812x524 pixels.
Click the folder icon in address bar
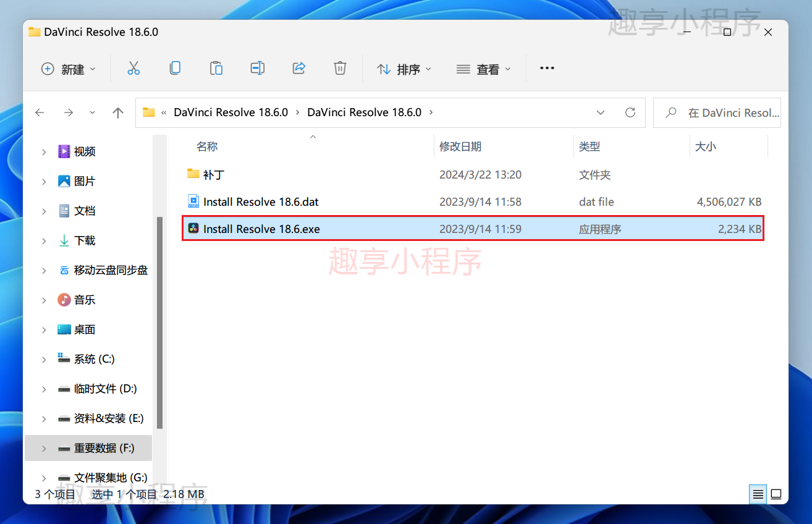coord(148,112)
